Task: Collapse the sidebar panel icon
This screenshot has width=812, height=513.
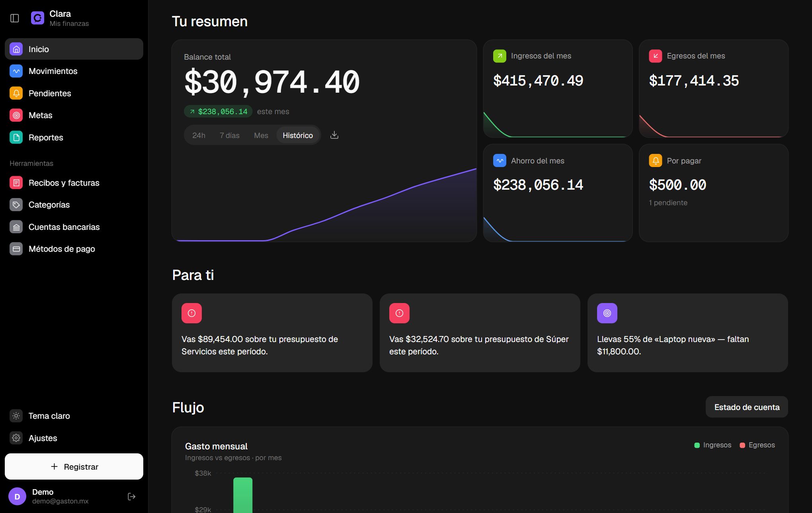Action: 15,18
